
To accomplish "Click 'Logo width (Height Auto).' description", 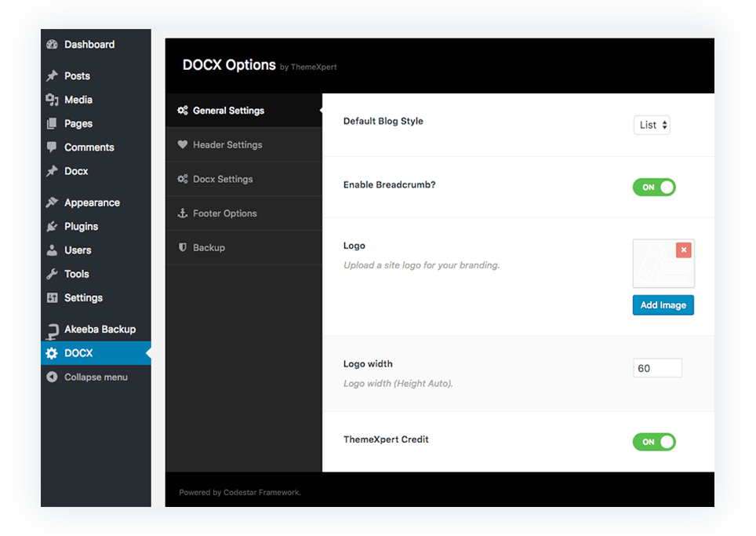I will (398, 384).
